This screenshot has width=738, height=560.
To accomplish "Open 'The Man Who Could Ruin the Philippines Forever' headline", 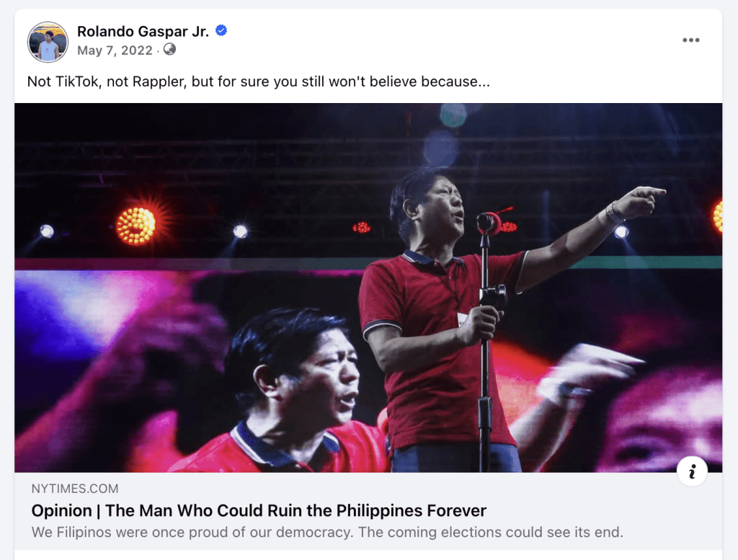I will 259,510.
